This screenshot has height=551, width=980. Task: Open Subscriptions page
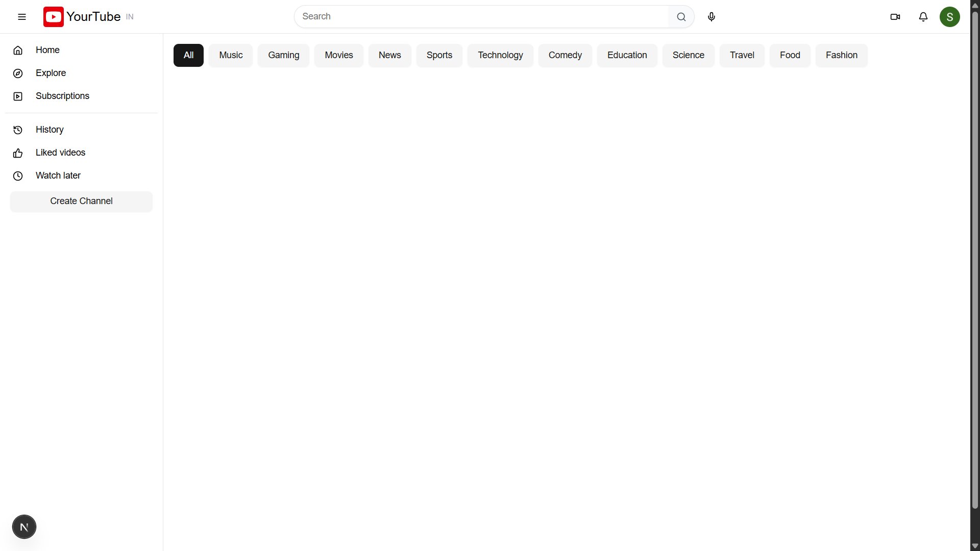[x=62, y=96]
